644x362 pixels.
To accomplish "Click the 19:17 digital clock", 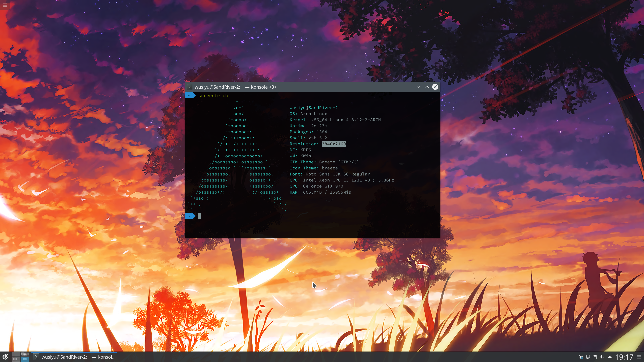I will (624, 357).
